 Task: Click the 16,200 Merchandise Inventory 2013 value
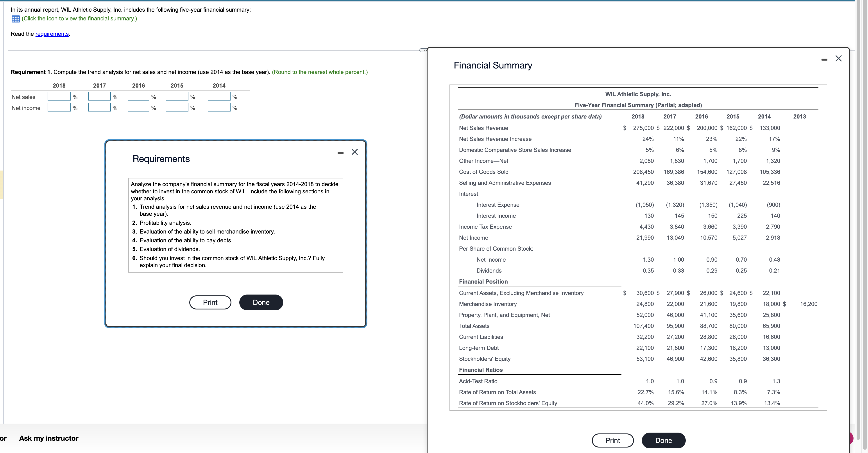[x=808, y=304]
